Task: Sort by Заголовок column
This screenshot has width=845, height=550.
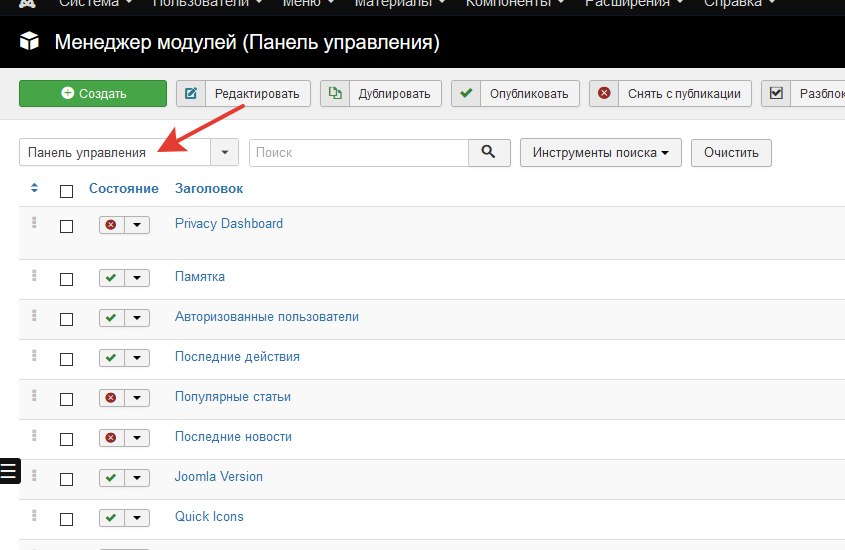Action: point(209,189)
